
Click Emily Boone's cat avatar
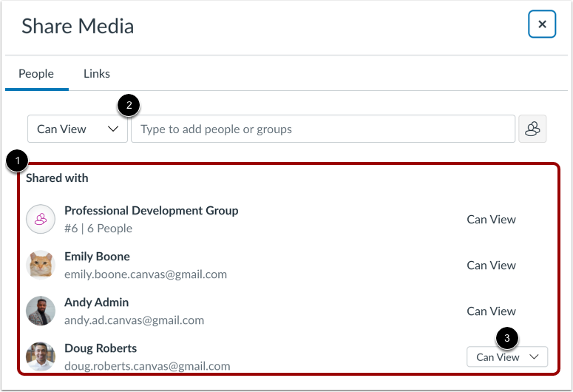[x=41, y=265]
